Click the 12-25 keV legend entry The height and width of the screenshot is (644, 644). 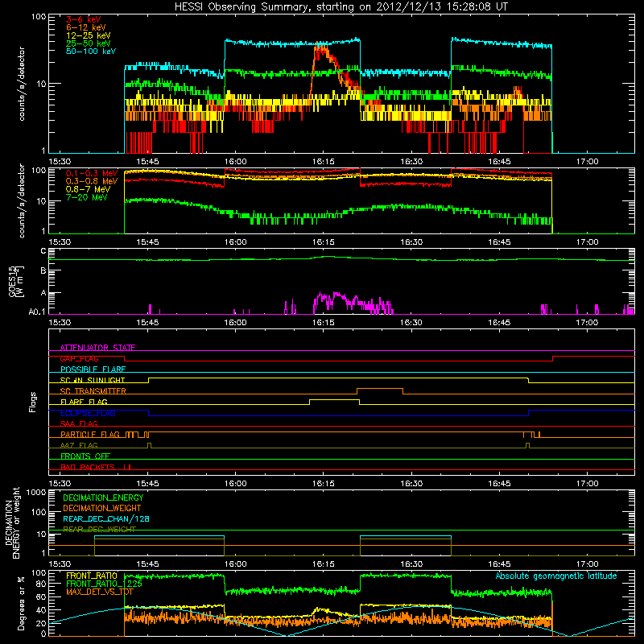coord(88,35)
